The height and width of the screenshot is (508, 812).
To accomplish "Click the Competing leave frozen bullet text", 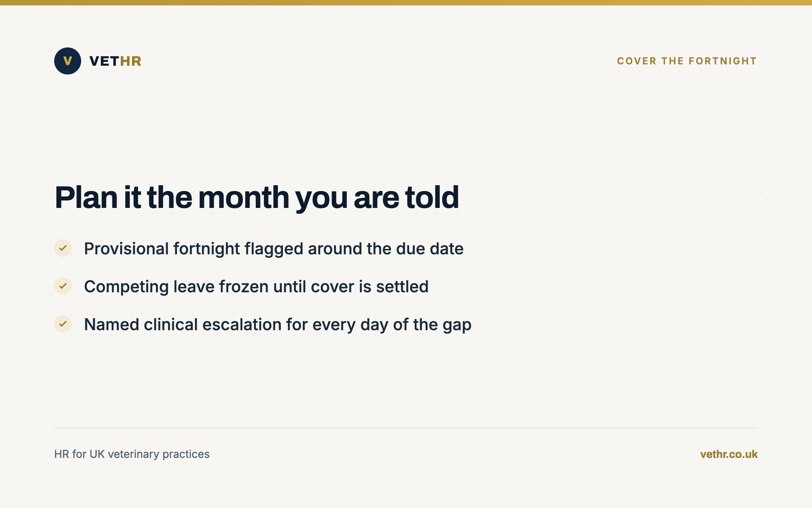I will [256, 286].
